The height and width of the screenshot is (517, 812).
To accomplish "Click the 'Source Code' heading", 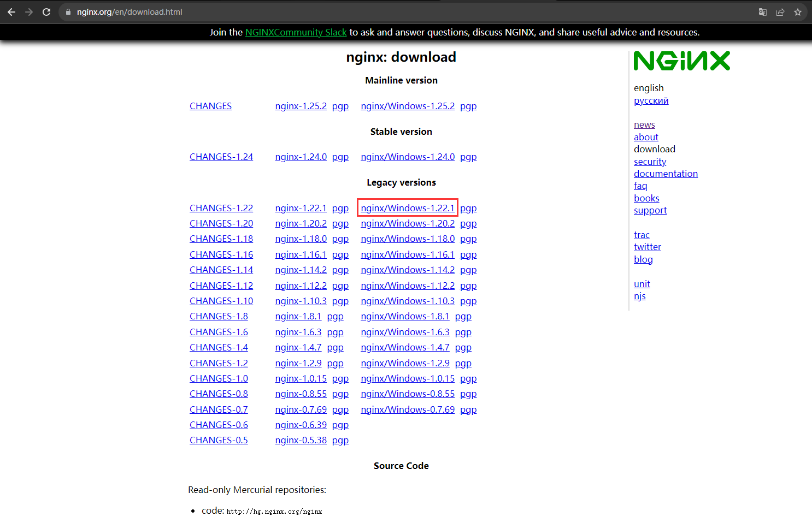I will pyautogui.click(x=401, y=466).
